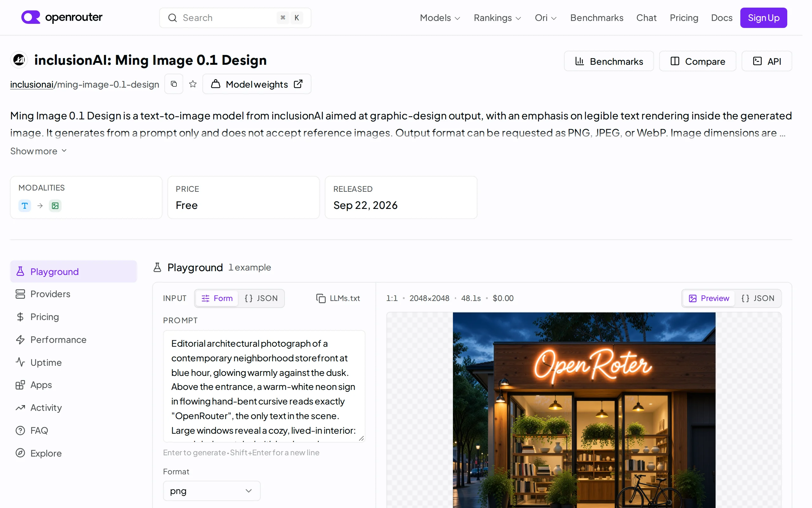Open the Ori dropdown menu
The width and height of the screenshot is (812, 508).
546,18
